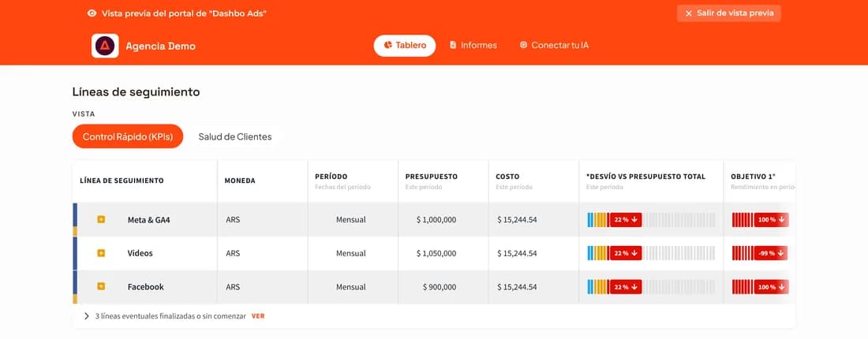Expand the Facebook row plus icon
The width and height of the screenshot is (868, 339).
point(101,286)
